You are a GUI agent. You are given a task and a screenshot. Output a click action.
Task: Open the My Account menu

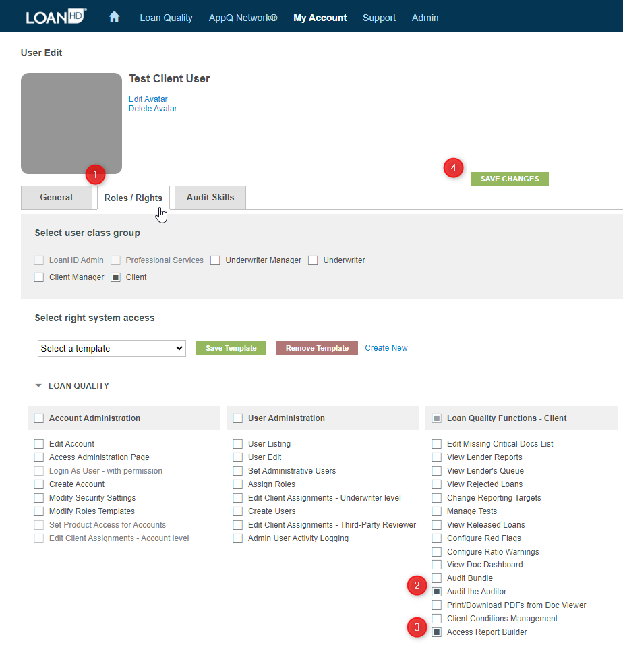click(320, 18)
